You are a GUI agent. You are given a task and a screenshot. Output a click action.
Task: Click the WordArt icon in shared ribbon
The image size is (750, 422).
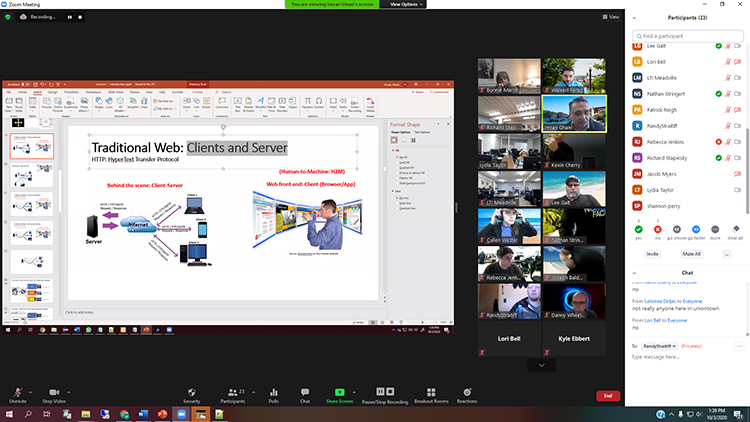(x=261, y=104)
